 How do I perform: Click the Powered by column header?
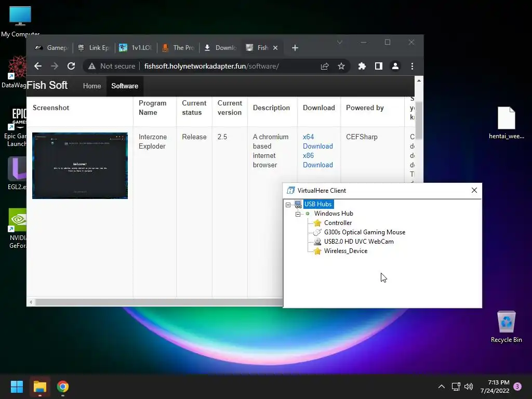click(365, 108)
